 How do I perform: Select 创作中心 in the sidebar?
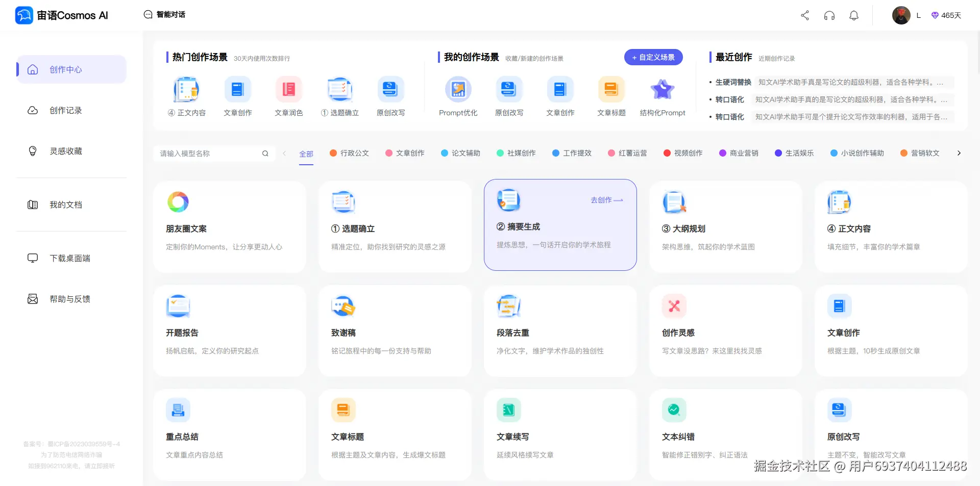pyautogui.click(x=71, y=69)
